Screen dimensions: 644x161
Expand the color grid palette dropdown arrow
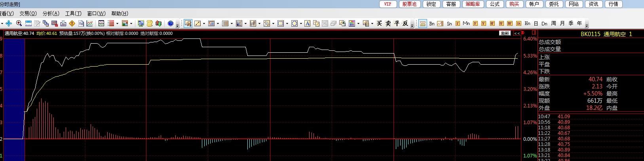click(358, 24)
